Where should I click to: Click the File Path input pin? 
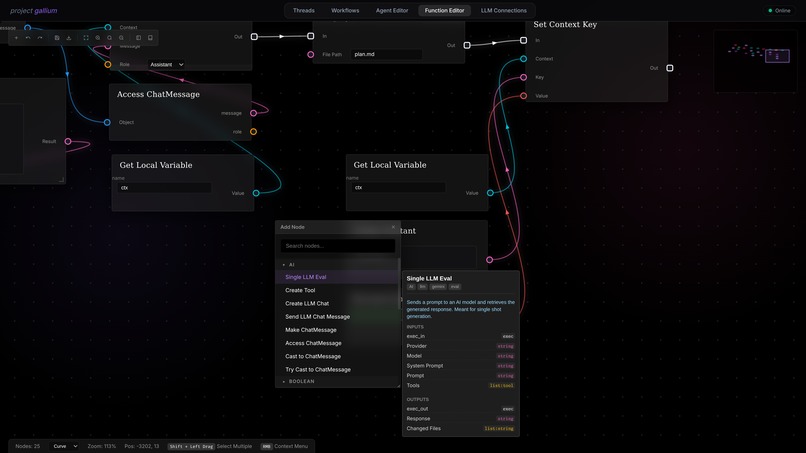point(310,54)
